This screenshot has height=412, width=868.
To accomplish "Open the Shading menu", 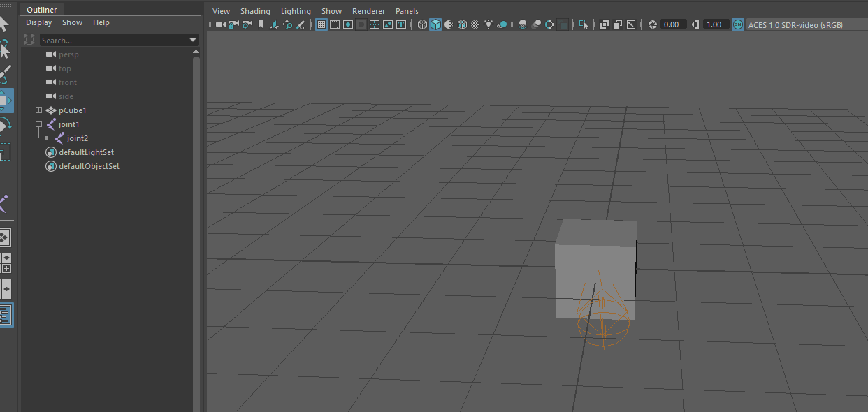I will coord(255,10).
